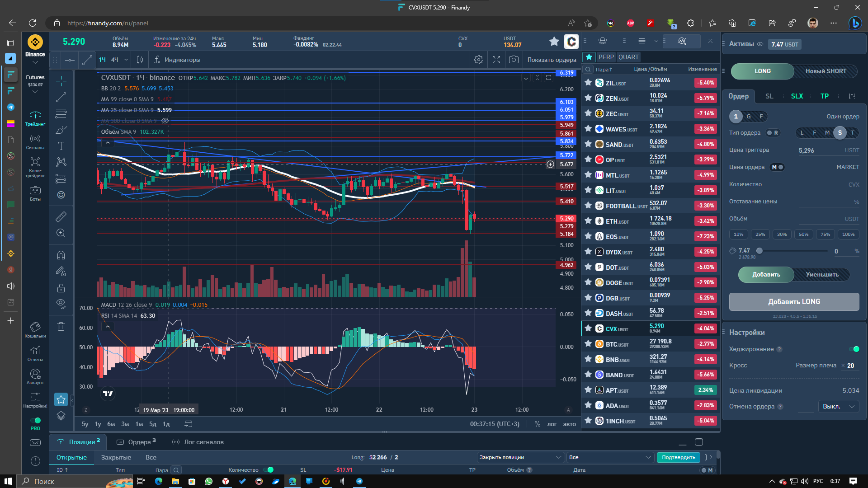Open Copy-trading section

[x=35, y=167]
